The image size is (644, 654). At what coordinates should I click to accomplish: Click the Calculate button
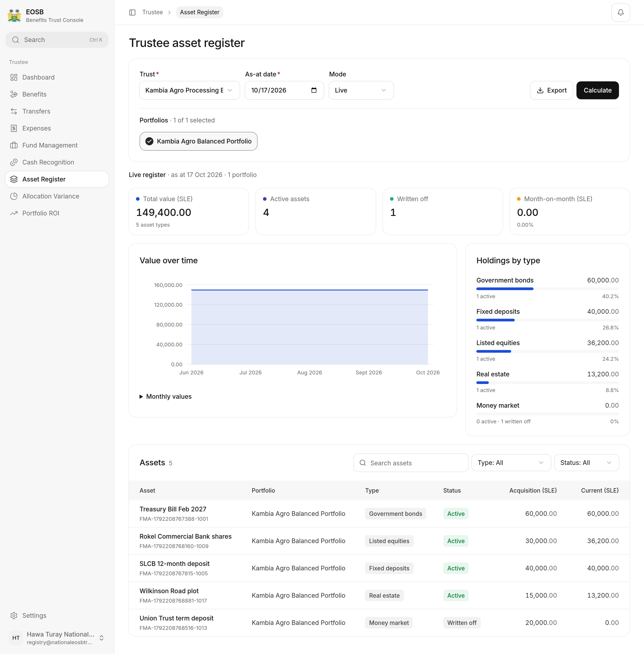597,90
